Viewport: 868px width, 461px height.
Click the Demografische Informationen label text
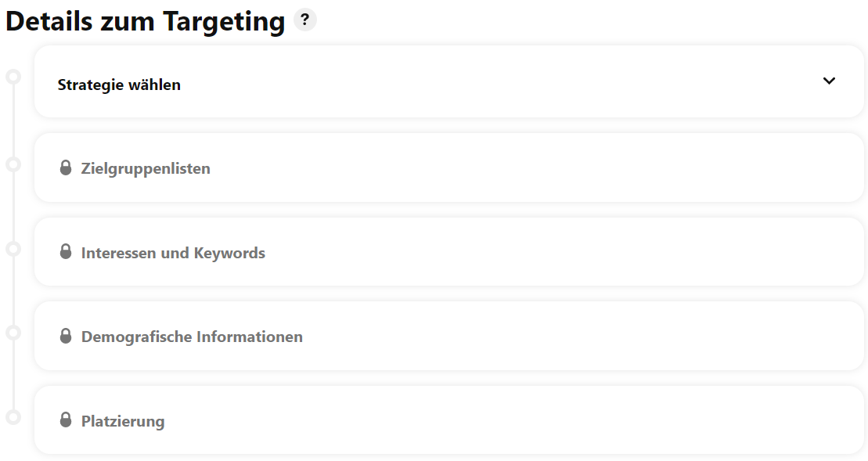tap(192, 336)
